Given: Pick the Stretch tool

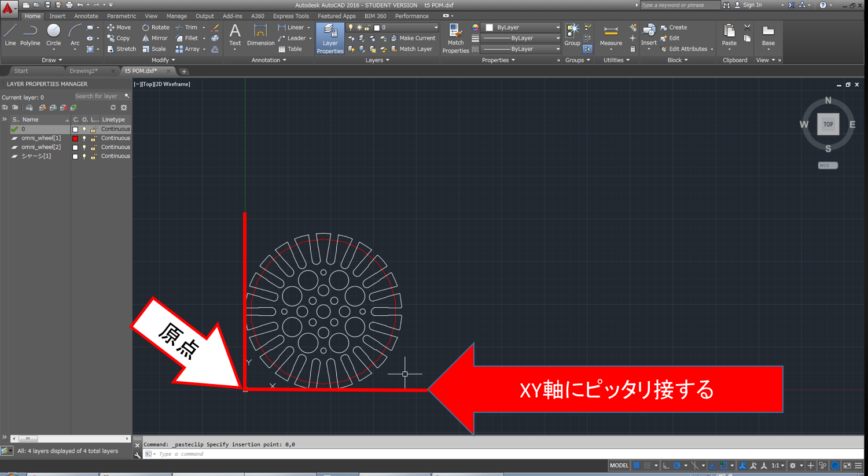Looking at the screenshot, I should click(x=122, y=49).
